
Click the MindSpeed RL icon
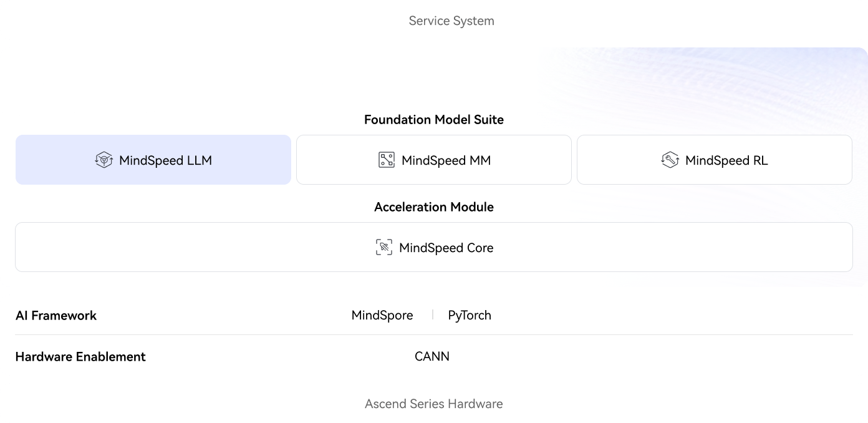(x=670, y=160)
